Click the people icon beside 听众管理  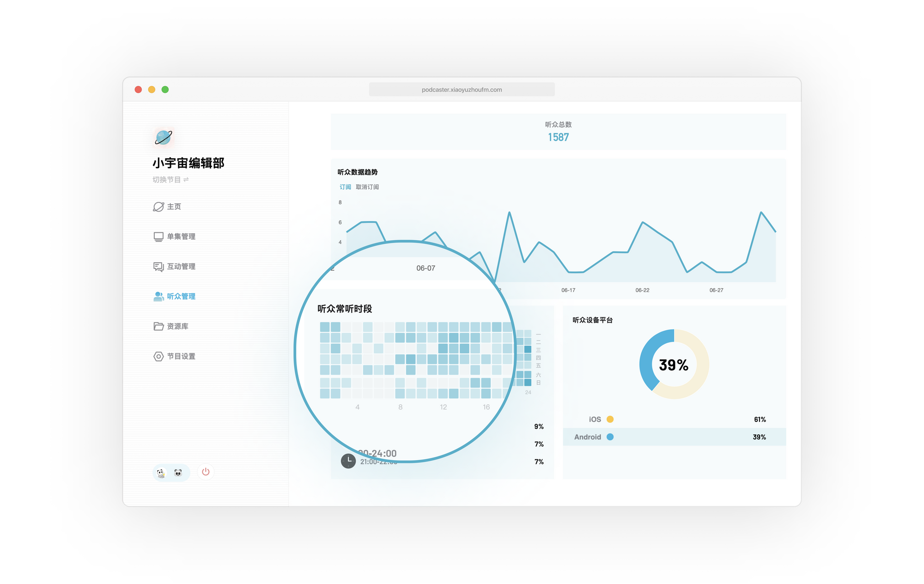158,296
